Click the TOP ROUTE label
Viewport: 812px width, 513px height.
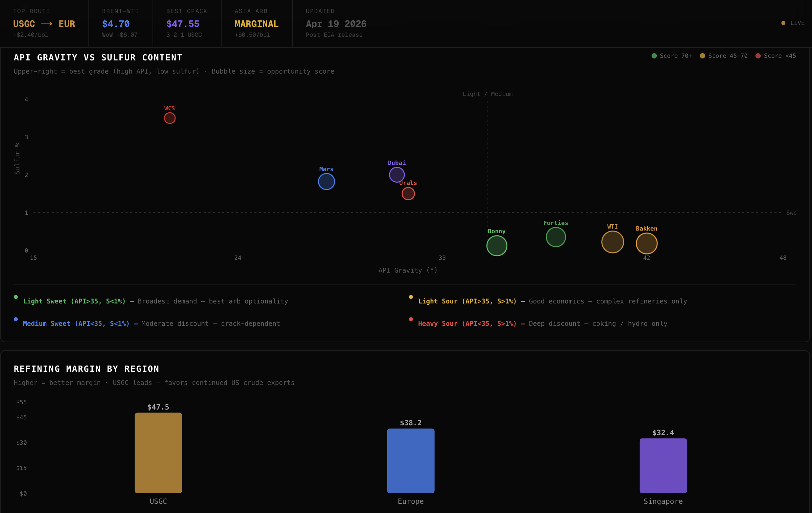pos(31,11)
